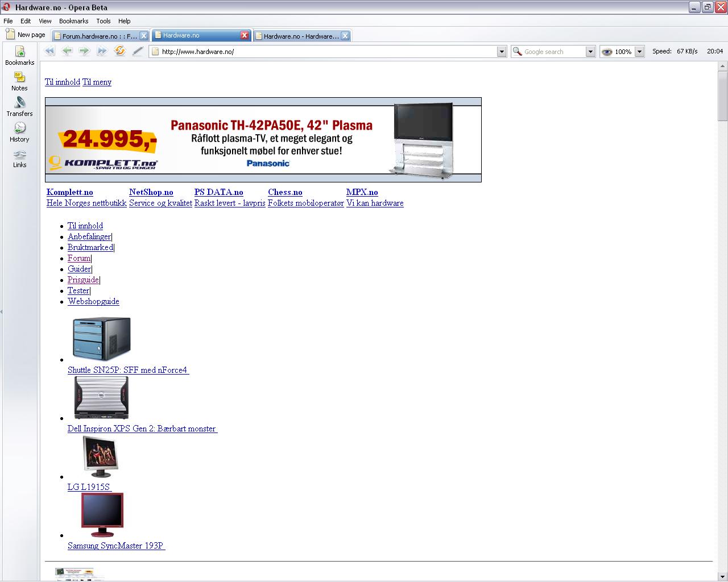This screenshot has width=728, height=582.
Task: Open the View menu
Action: [x=45, y=21]
